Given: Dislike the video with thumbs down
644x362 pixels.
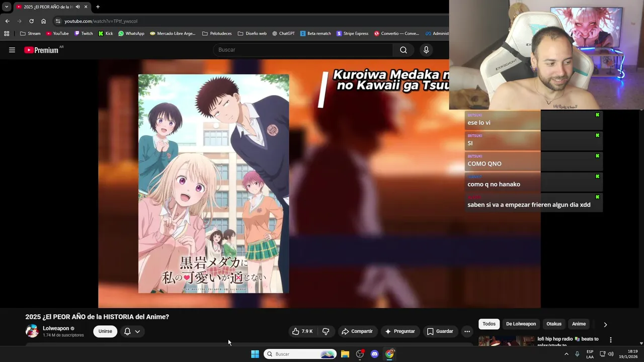Looking at the screenshot, I should coord(326,331).
